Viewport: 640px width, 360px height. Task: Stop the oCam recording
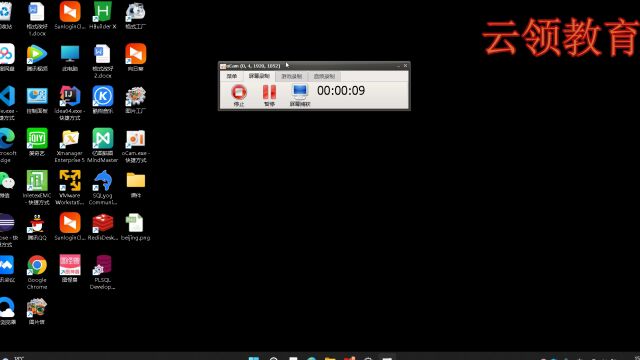tap(239, 95)
